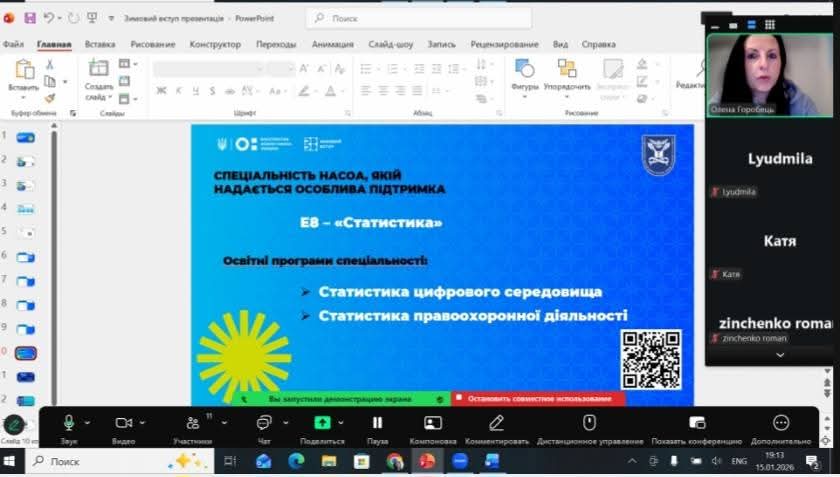840x477 pixels.
Task: Switch to the Анимация ribbon tab
Action: (x=332, y=44)
